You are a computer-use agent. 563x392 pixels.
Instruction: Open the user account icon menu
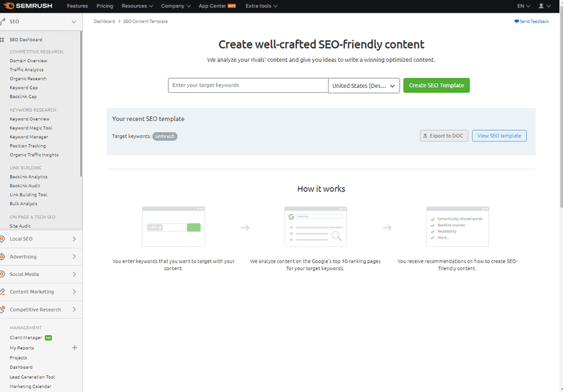[545, 6]
